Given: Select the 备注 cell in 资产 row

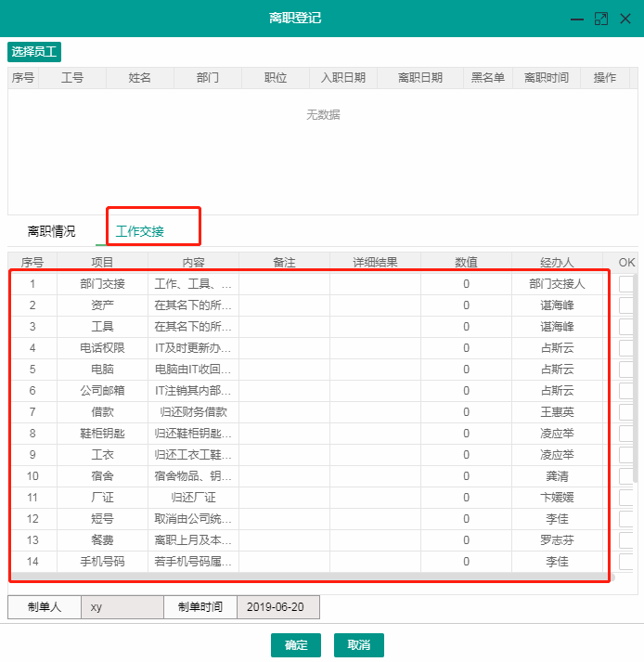Looking at the screenshot, I should click(284, 305).
